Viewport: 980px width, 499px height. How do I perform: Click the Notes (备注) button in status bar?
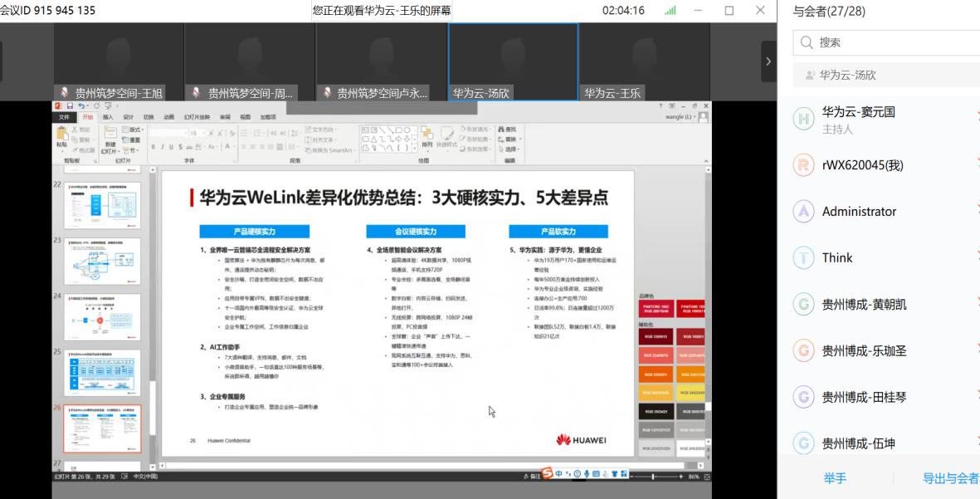click(x=533, y=477)
